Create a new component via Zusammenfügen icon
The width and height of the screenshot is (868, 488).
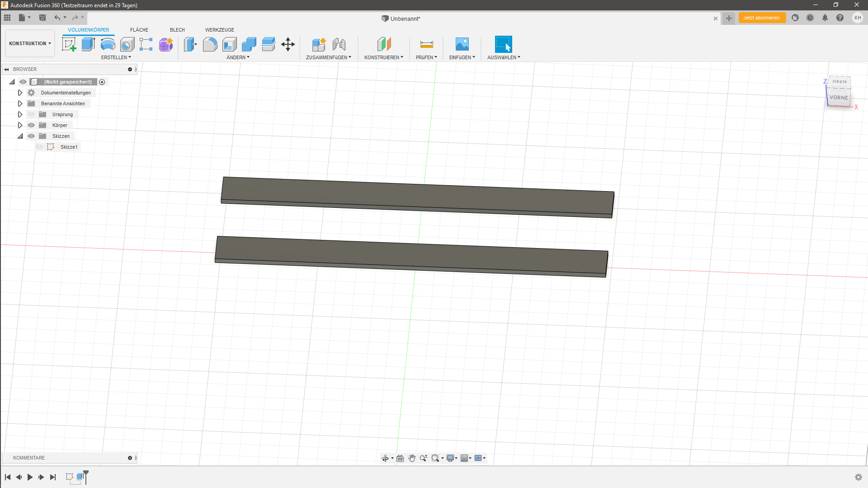click(x=319, y=44)
